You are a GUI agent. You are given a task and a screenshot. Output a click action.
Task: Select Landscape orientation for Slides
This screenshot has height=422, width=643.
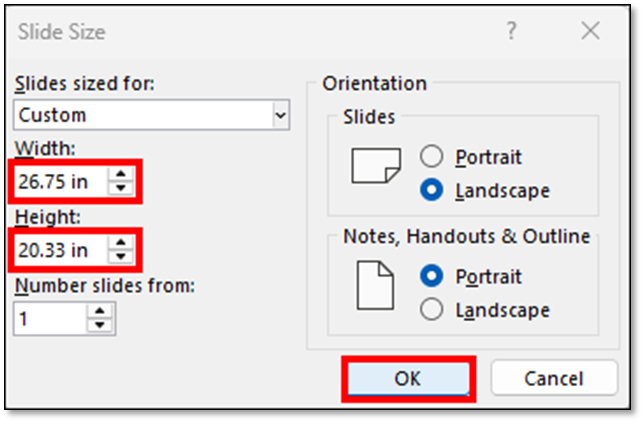point(433,189)
